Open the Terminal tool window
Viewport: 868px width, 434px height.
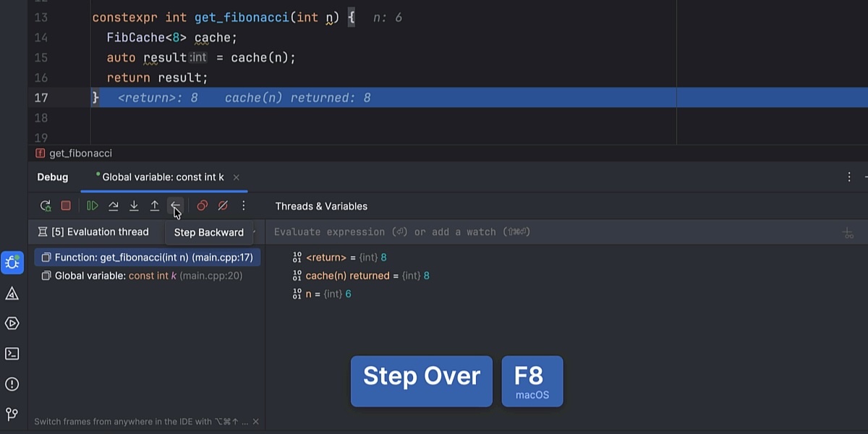coord(12,354)
